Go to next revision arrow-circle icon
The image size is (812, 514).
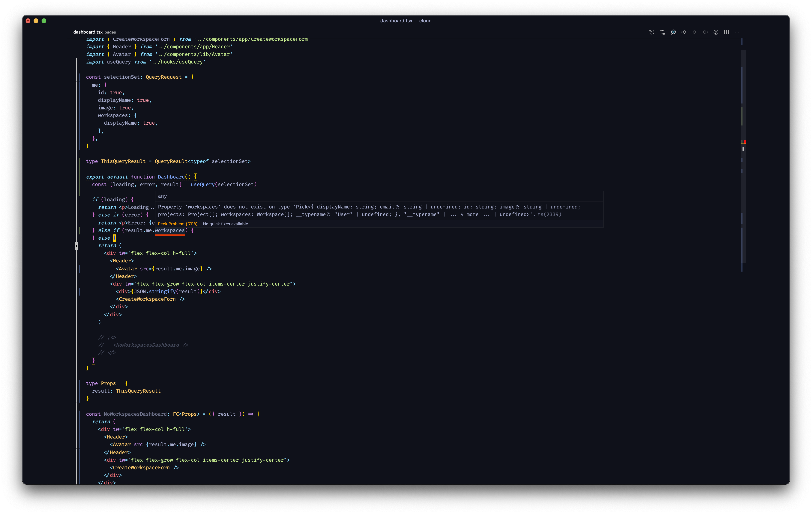tap(705, 32)
